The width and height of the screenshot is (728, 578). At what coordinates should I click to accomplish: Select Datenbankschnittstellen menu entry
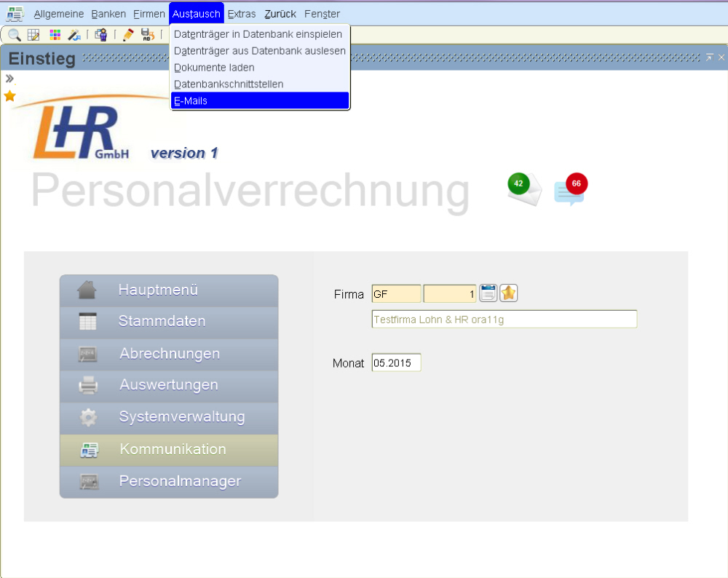260,84
